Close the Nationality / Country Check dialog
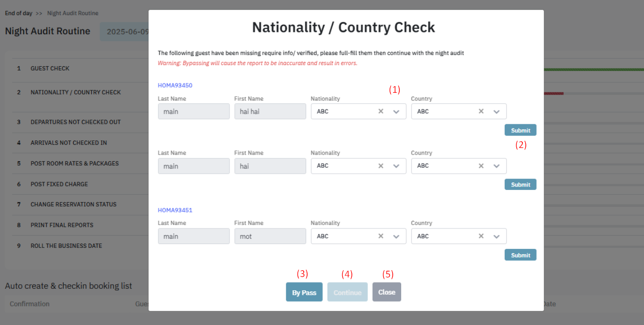The image size is (644, 325). [386, 292]
